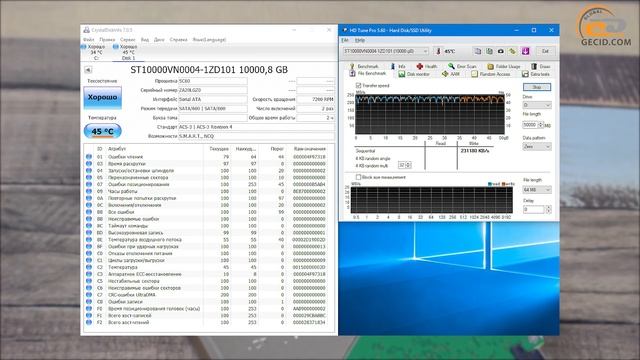Screen dimensions: 640x360
Task: Click the status icon of the Disk 1 tab
Action: point(116,47)
